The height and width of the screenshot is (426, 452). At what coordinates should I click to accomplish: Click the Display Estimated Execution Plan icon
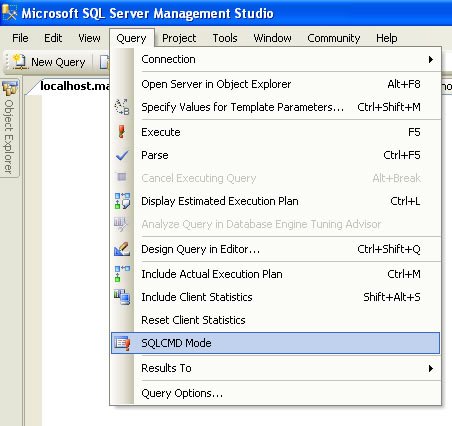pos(122,201)
